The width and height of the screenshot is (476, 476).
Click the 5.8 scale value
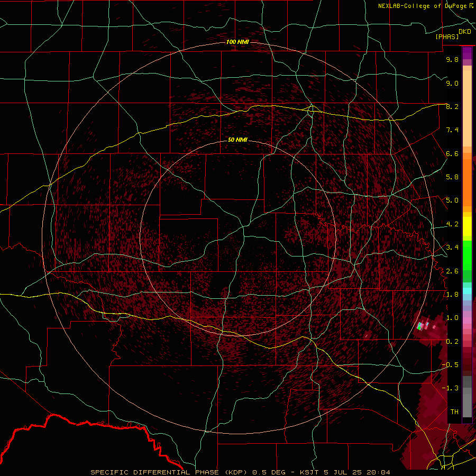click(452, 177)
